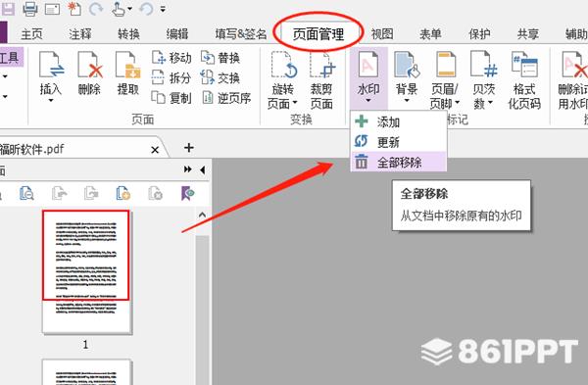This screenshot has width=588, height=385.
Task: Close the 福昕软件.pdf document tab
Action: pos(155,150)
